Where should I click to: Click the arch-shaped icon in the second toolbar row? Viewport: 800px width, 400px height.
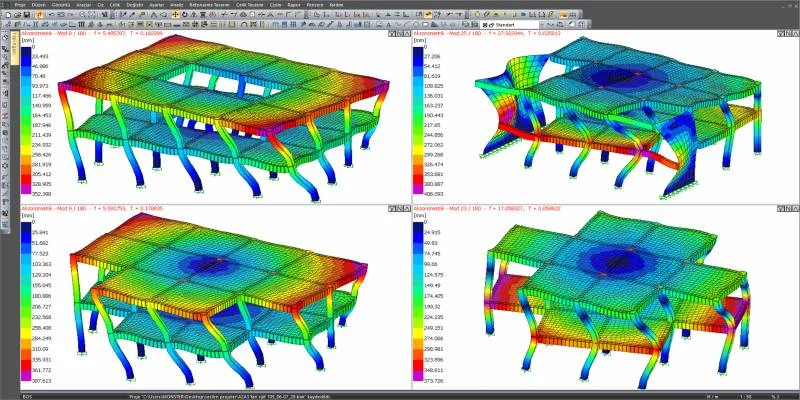[244, 24]
